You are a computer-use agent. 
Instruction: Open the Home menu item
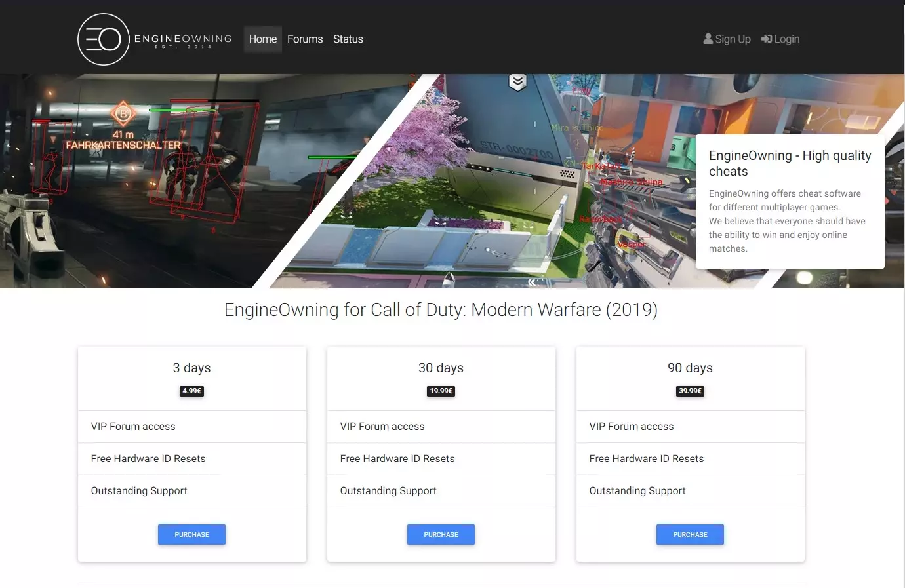point(263,39)
